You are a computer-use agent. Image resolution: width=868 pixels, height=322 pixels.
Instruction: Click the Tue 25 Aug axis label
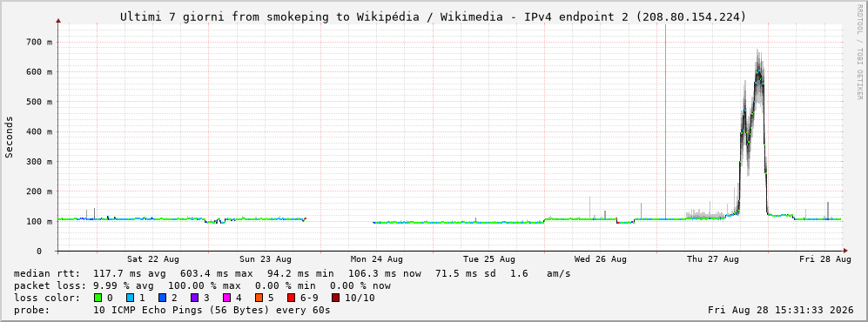coord(488,259)
